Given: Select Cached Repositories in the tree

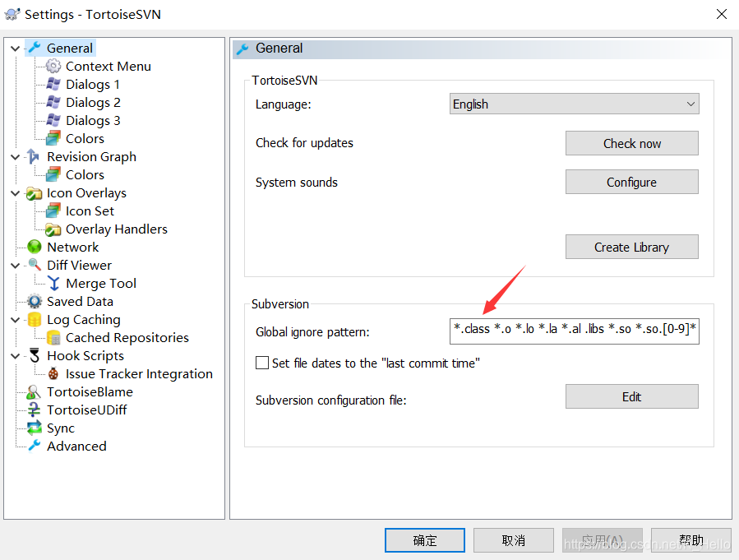Looking at the screenshot, I should tap(127, 337).
